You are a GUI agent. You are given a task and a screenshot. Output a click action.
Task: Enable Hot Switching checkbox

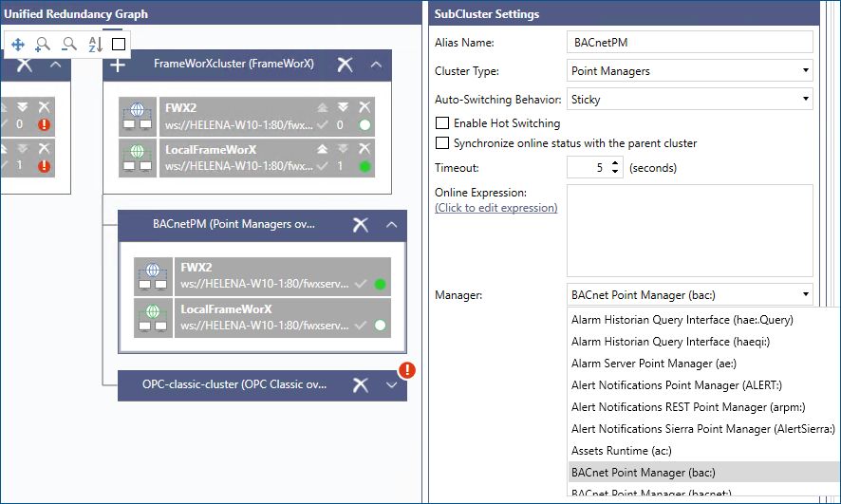[x=441, y=123]
